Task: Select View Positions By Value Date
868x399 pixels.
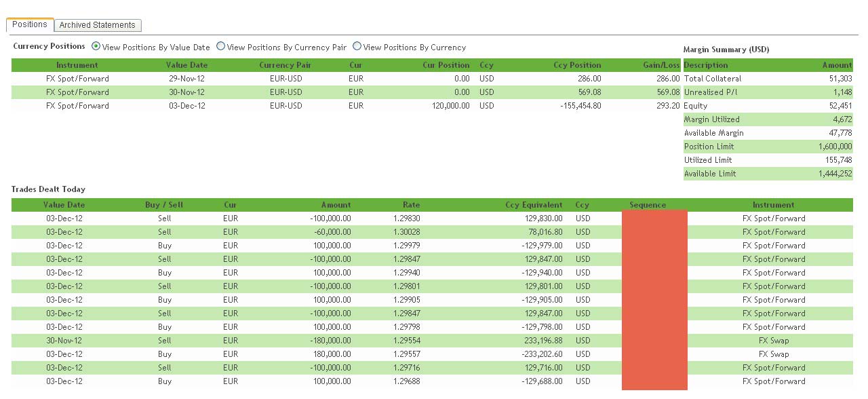Action: [96, 47]
